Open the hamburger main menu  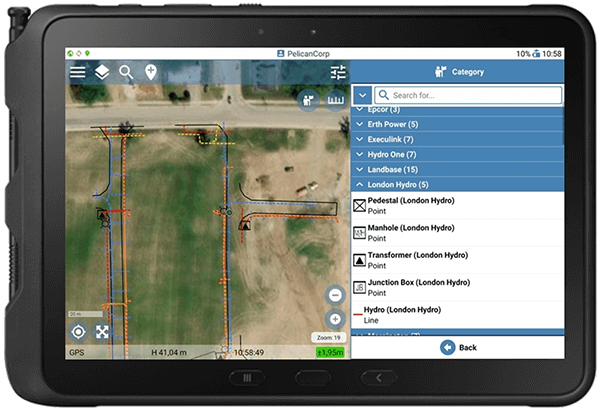coord(77,72)
